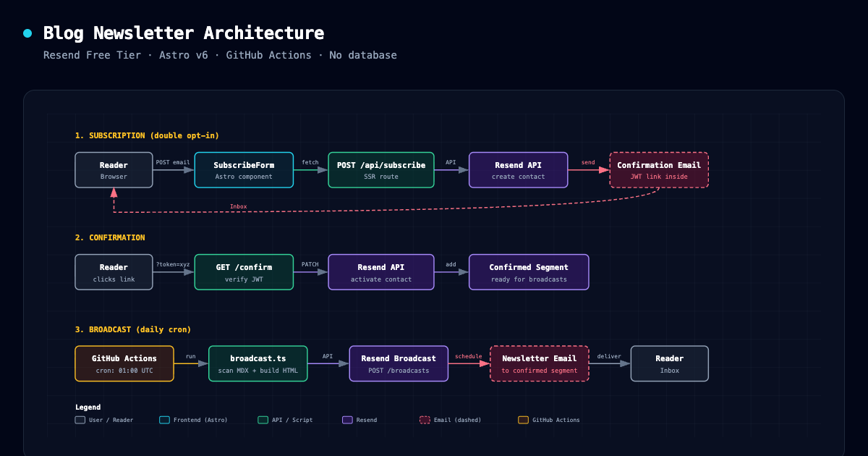This screenshot has height=456, width=868.
Task: Click the 'API' label before create contact node
Action: (x=451, y=162)
